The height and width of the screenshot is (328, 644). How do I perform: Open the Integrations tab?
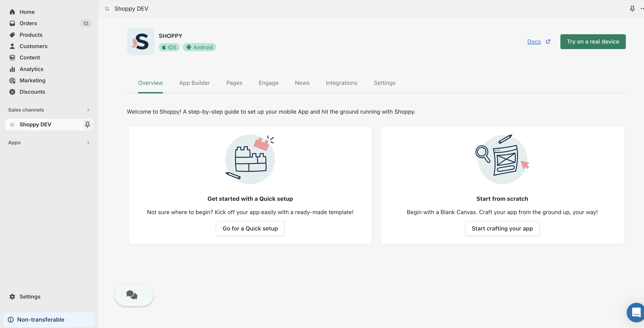(x=341, y=83)
